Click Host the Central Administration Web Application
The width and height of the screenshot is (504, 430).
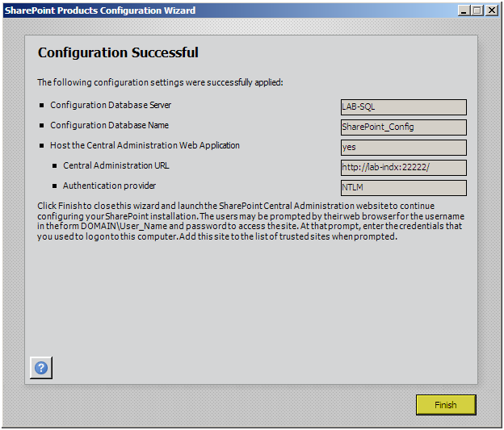[145, 145]
